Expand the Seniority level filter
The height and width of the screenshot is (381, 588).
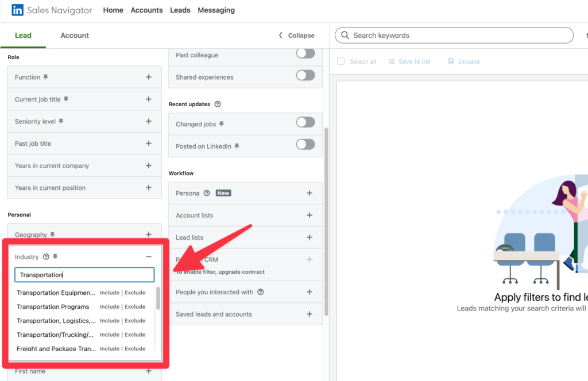coord(148,121)
